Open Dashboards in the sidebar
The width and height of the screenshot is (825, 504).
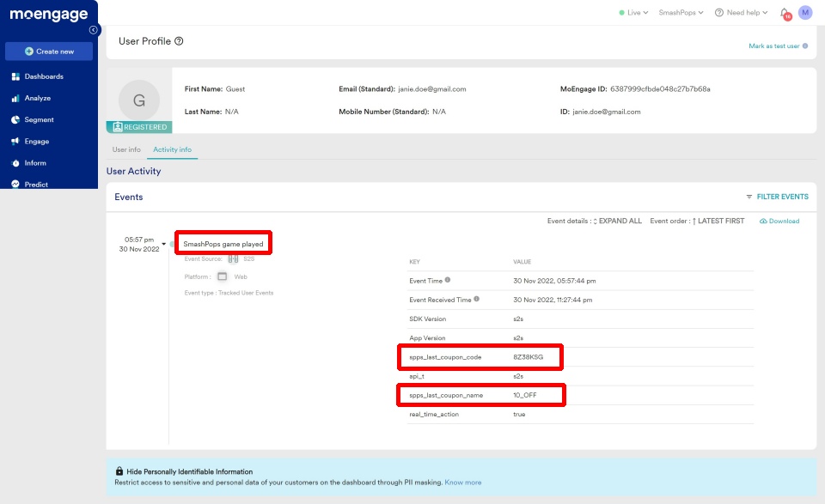(44, 76)
